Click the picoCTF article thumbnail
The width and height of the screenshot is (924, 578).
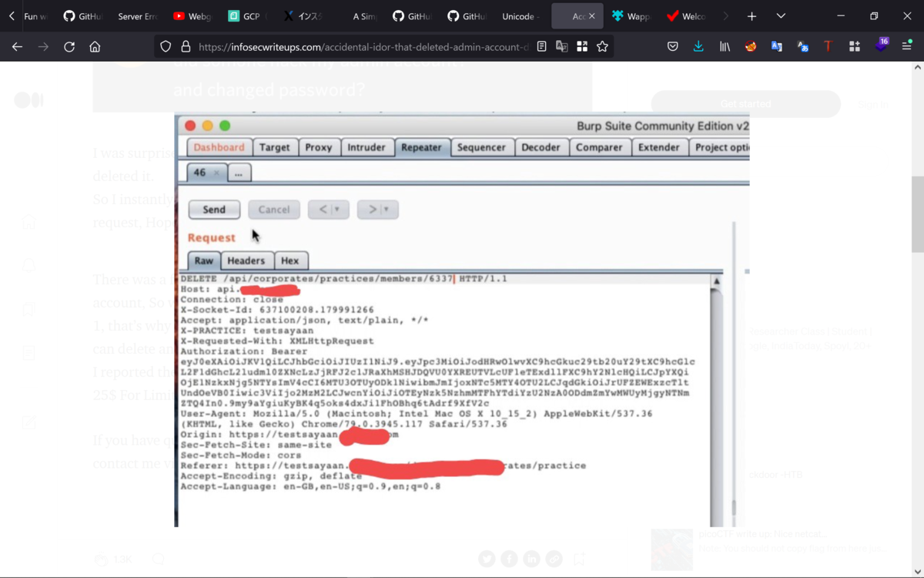click(671, 549)
